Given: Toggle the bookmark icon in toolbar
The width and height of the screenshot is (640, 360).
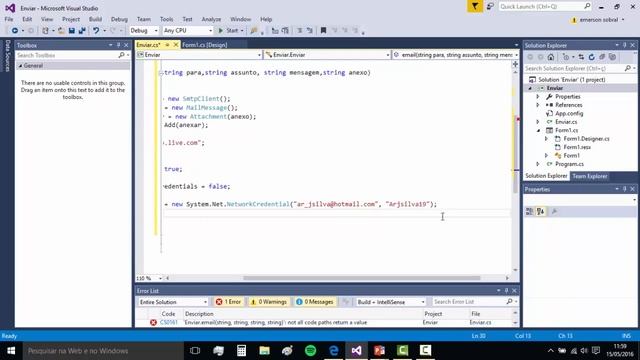Looking at the screenshot, I should pos(323,31).
